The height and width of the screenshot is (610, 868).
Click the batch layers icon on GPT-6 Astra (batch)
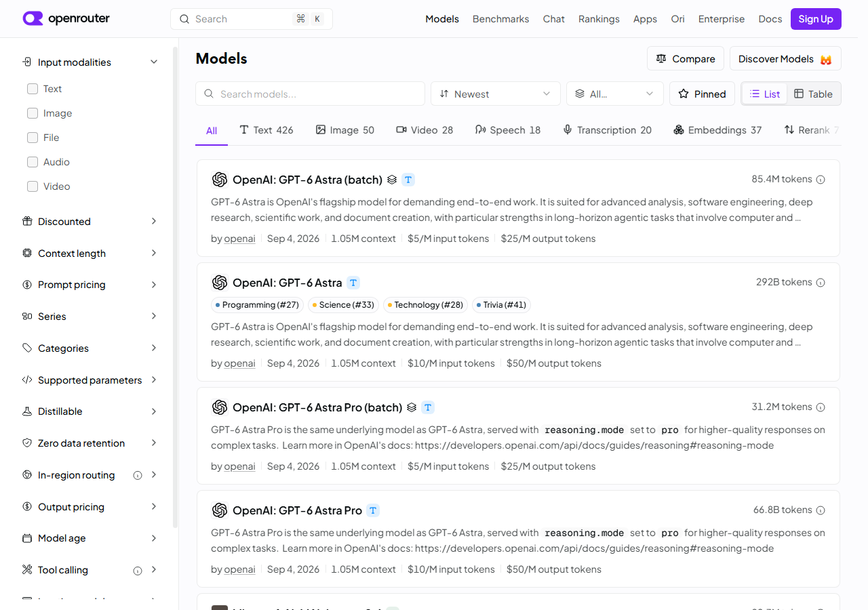pos(392,180)
